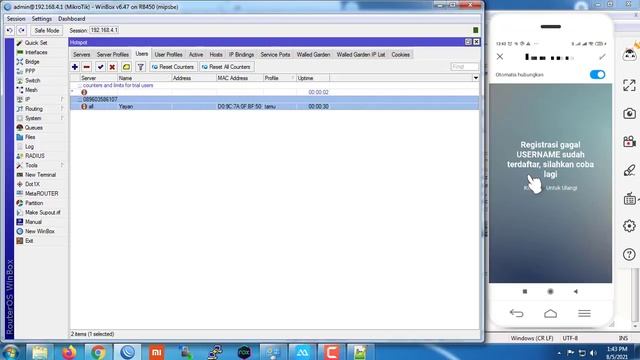
Task: Open Dashboard menu
Action: [x=71, y=19]
